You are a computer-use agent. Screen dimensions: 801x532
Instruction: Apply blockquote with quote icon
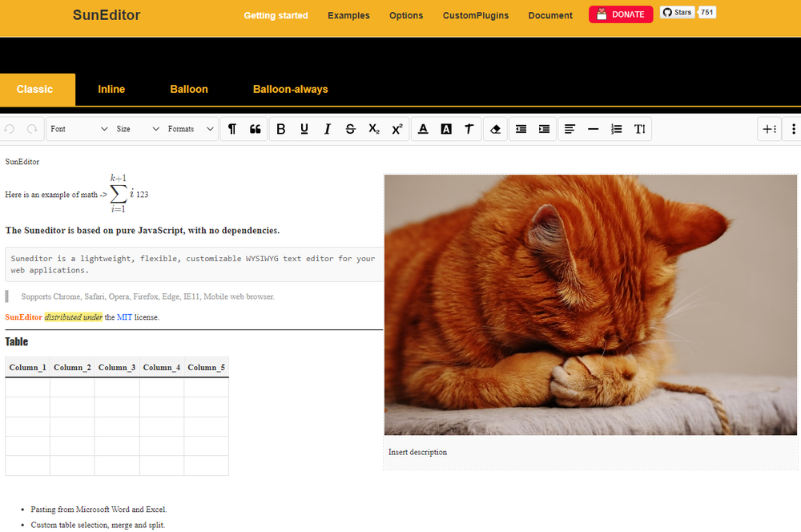coord(256,129)
